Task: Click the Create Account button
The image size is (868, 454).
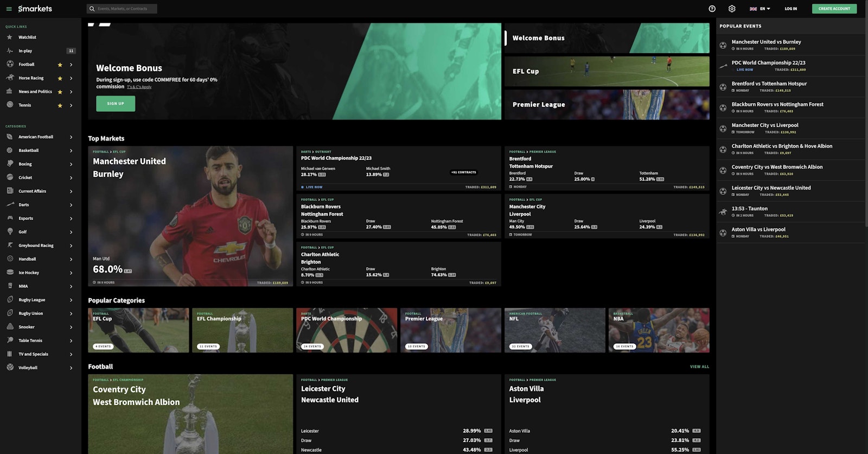Action: [834, 9]
